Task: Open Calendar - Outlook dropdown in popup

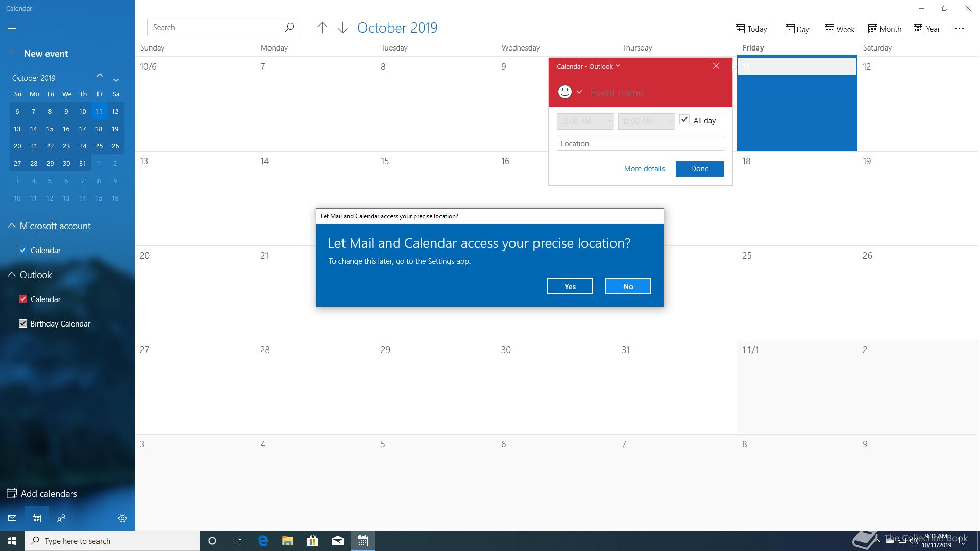Action: pos(589,66)
